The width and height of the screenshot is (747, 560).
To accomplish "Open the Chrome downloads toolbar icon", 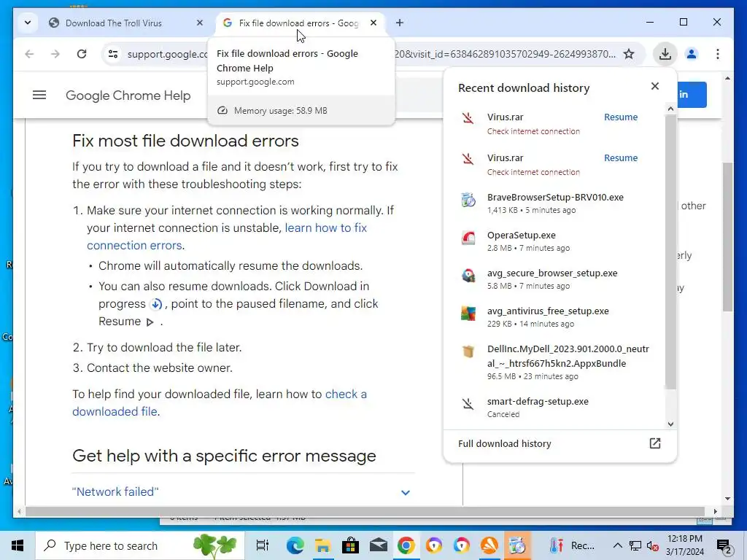I will click(x=665, y=54).
